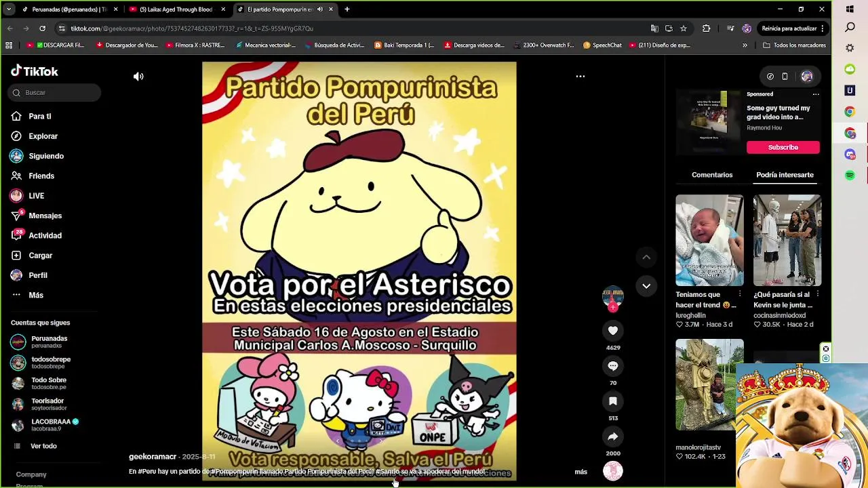Screen dimensions: 868x488
Task: Open comments via the speech bubble icon
Action: pos(613,366)
